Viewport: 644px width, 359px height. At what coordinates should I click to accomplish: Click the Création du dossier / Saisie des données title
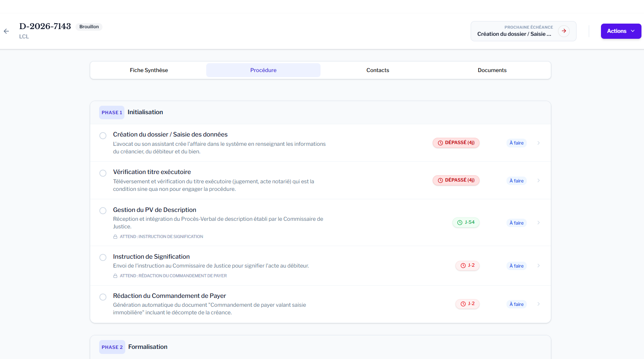point(170,134)
